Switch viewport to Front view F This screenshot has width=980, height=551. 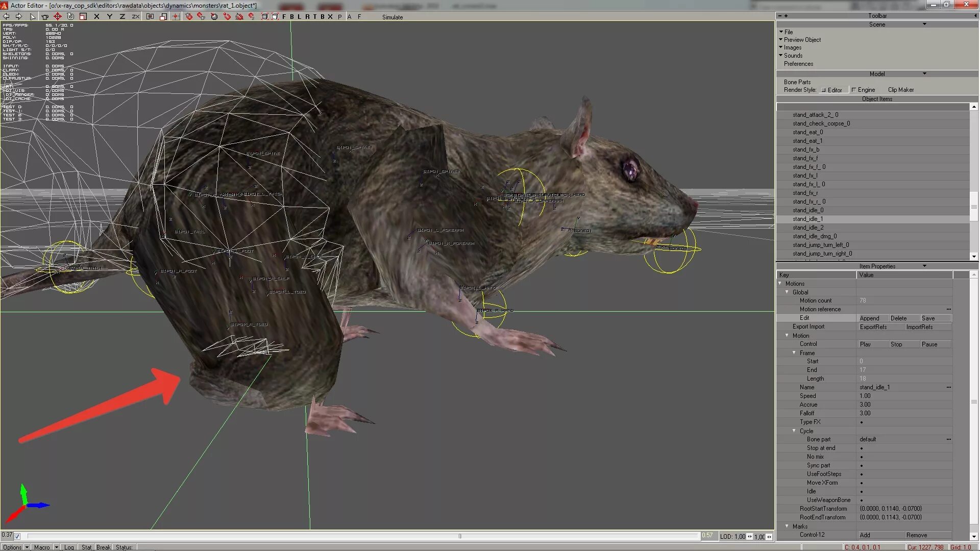tap(284, 16)
